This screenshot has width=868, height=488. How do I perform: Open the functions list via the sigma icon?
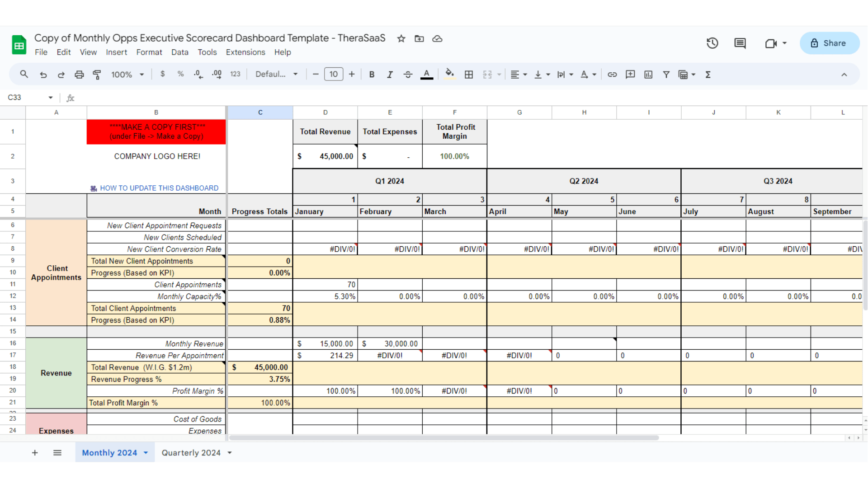pyautogui.click(x=708, y=74)
